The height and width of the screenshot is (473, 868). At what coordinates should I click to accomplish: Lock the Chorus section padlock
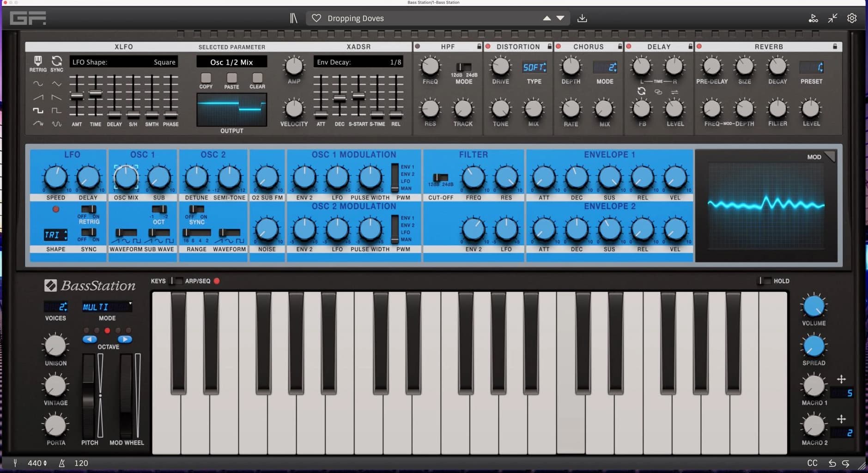click(620, 47)
